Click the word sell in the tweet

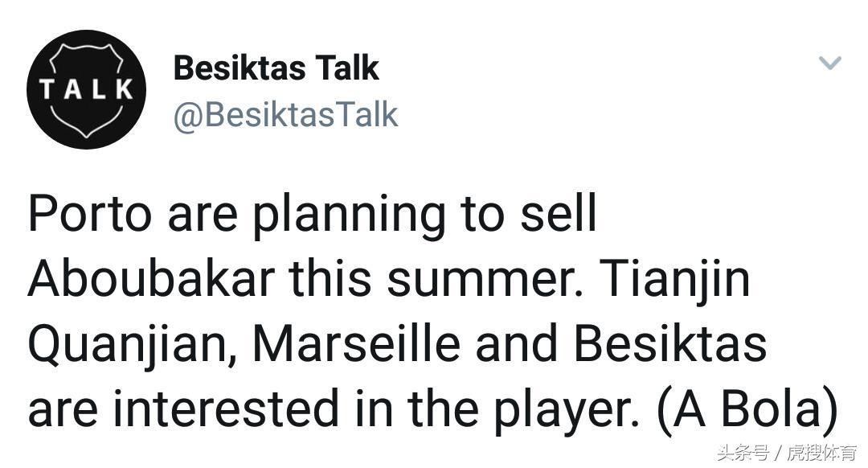coord(563,214)
